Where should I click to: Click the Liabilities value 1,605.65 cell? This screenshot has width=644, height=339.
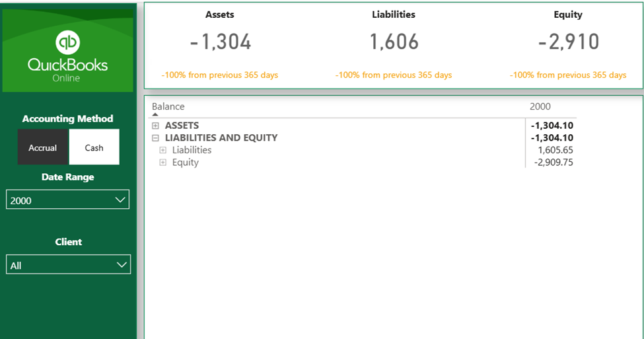(x=555, y=151)
